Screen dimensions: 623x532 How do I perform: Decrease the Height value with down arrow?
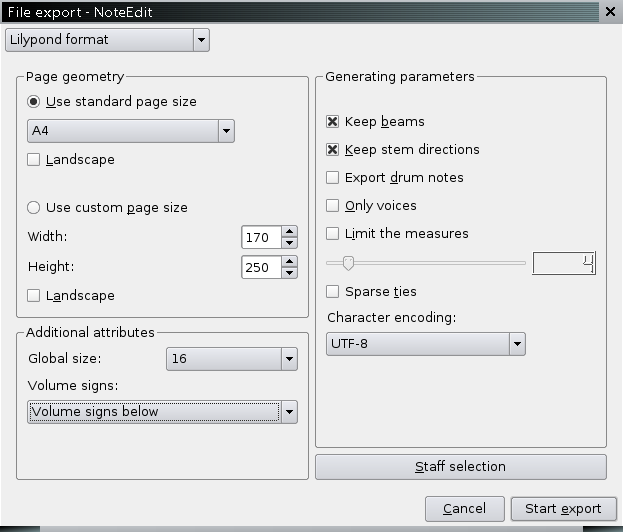click(x=289, y=273)
